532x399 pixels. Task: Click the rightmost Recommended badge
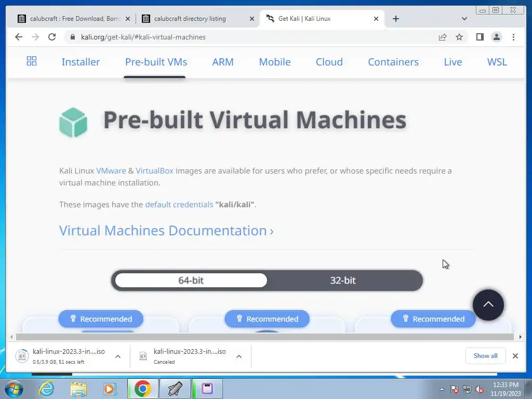pyautogui.click(x=433, y=319)
